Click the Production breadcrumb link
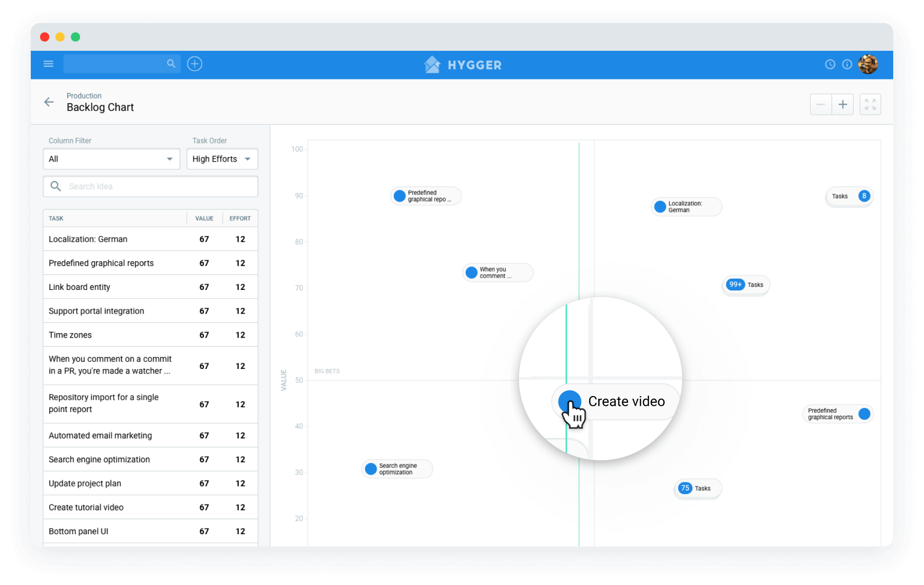 [x=84, y=96]
